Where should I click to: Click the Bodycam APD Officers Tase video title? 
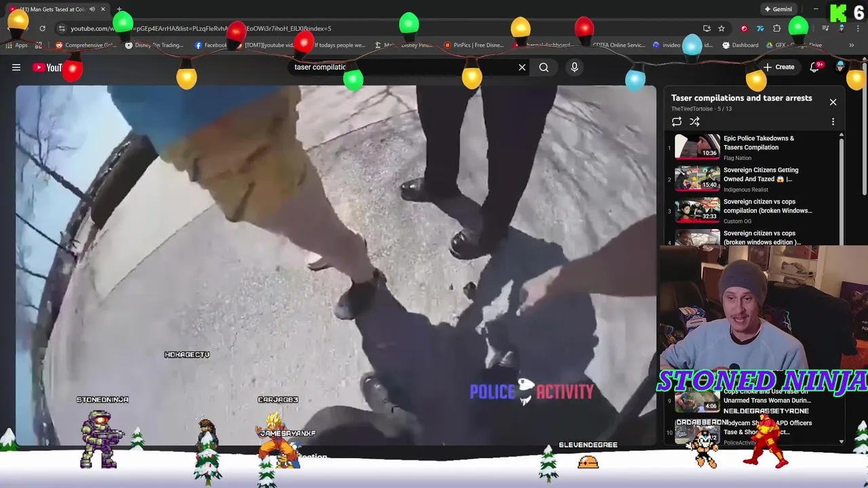(767, 427)
